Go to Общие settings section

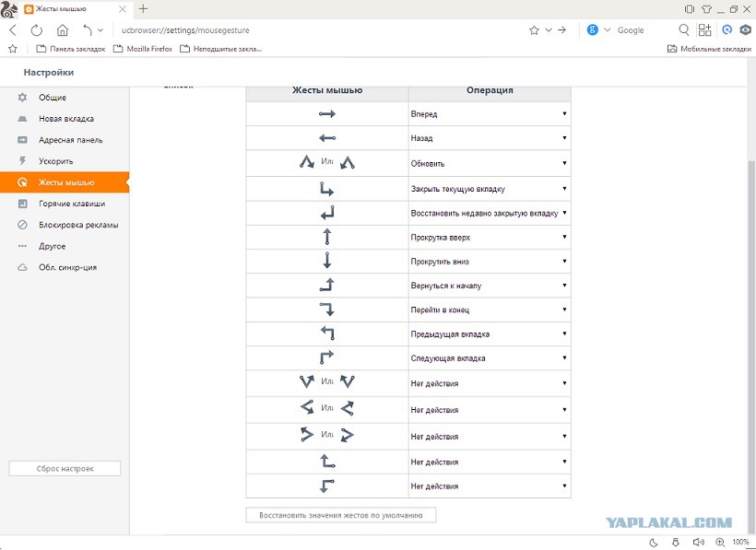(x=52, y=98)
